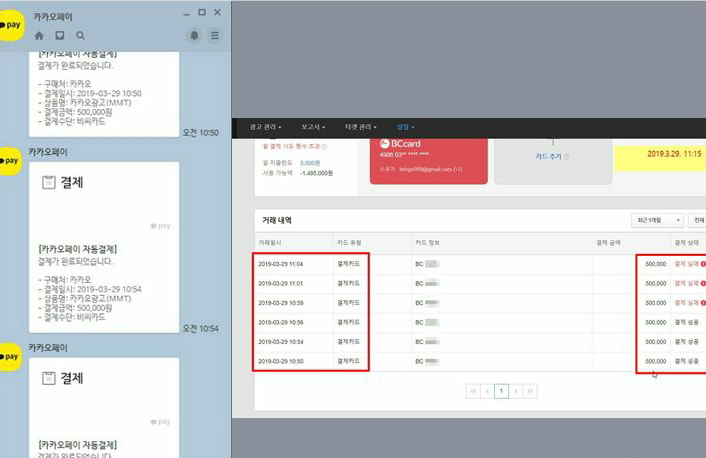Select the 2019-03-29 10:54 transaction date in table
The width and height of the screenshot is (706, 458).
(281, 342)
